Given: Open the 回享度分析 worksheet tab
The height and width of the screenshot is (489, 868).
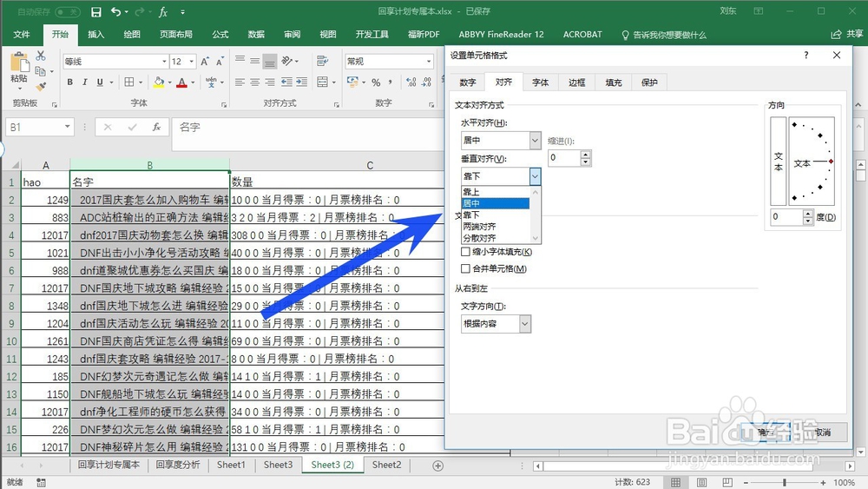Looking at the screenshot, I should click(178, 466).
